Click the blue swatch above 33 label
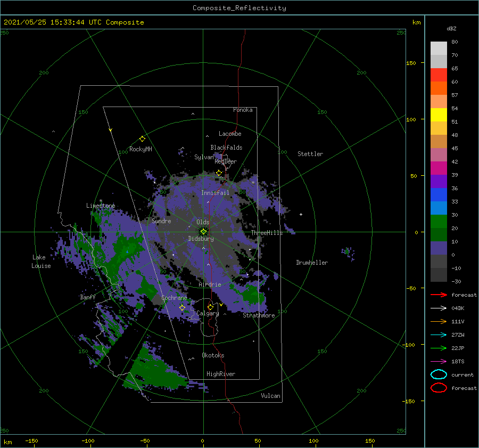 [439, 194]
